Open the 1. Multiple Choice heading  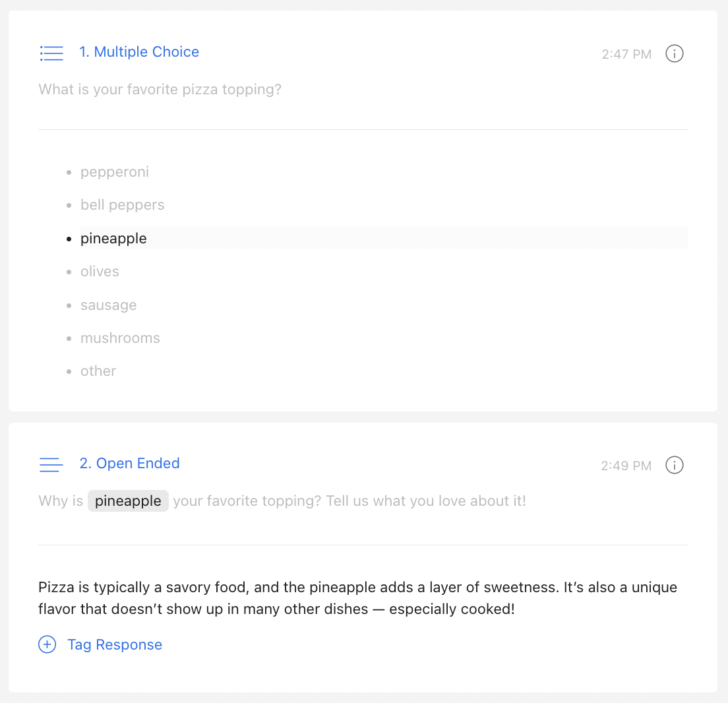(139, 51)
